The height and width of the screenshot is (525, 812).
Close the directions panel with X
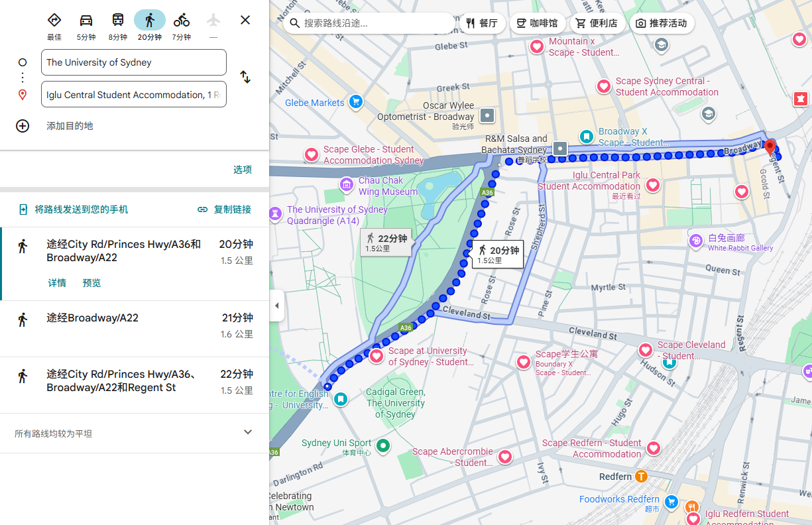coord(245,20)
